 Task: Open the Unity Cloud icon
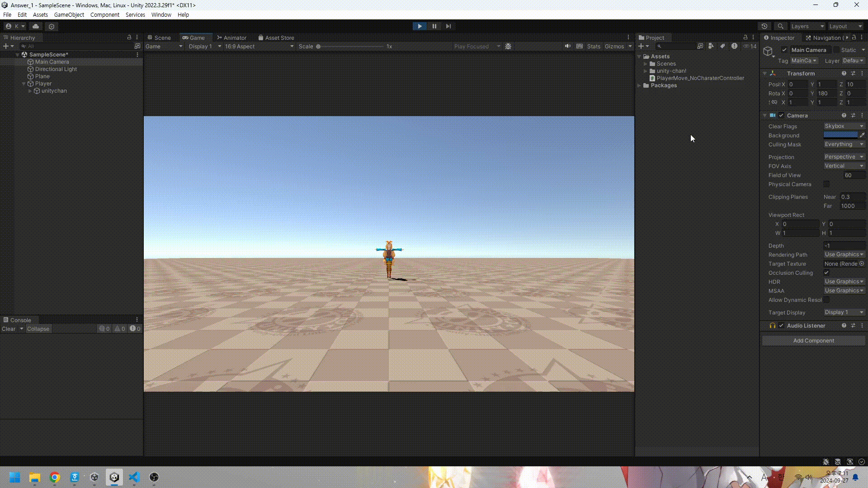[x=36, y=26]
